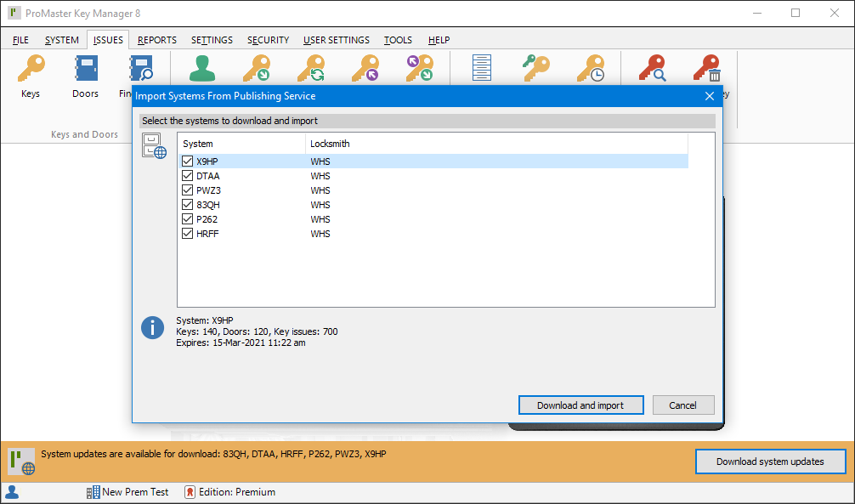Viewport: 855px width, 504px height.
Task: Open the REPORTS tab
Action: pos(157,40)
